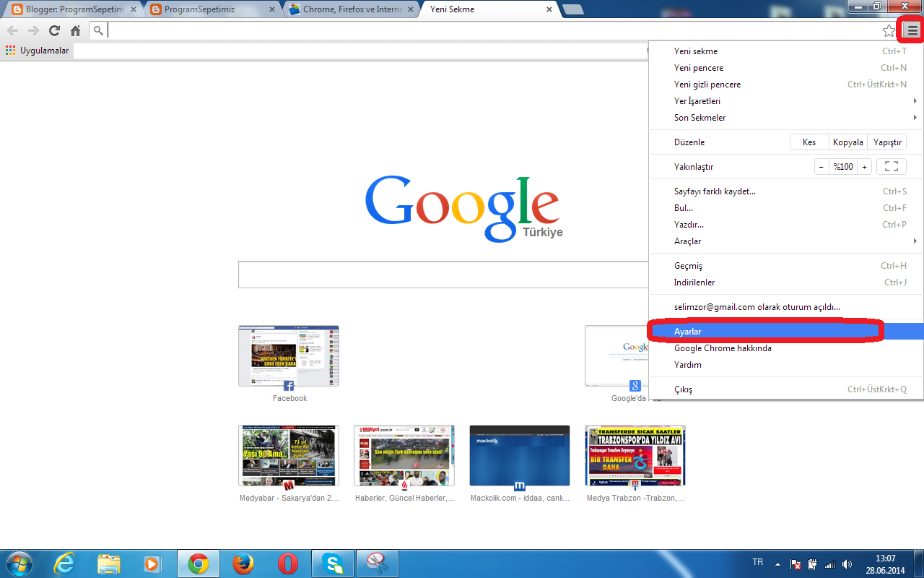Click the TR language indicator

coord(757,562)
